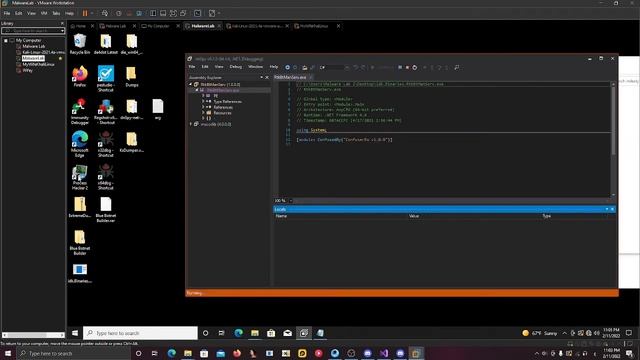Click dnSpy stop debugging red icon
Image resolution: width=640 pixels, height=360 pixels.
point(407,67)
